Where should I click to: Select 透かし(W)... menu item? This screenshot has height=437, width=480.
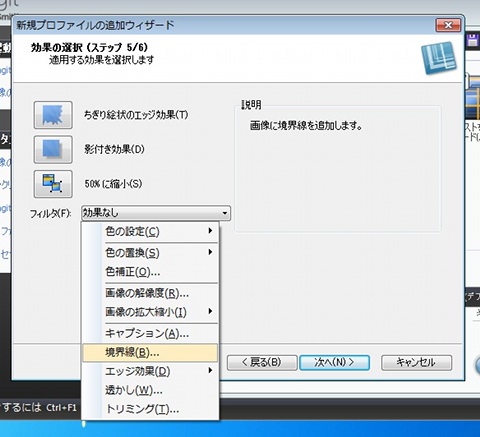click(x=150, y=390)
